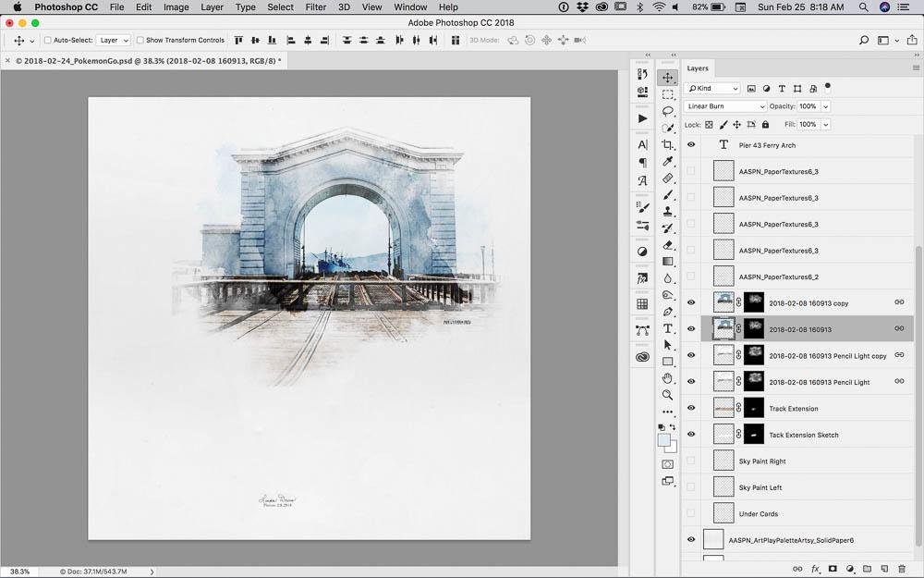Open the Fill dropdown arrow
The image size is (924, 578).
pyautogui.click(x=825, y=125)
